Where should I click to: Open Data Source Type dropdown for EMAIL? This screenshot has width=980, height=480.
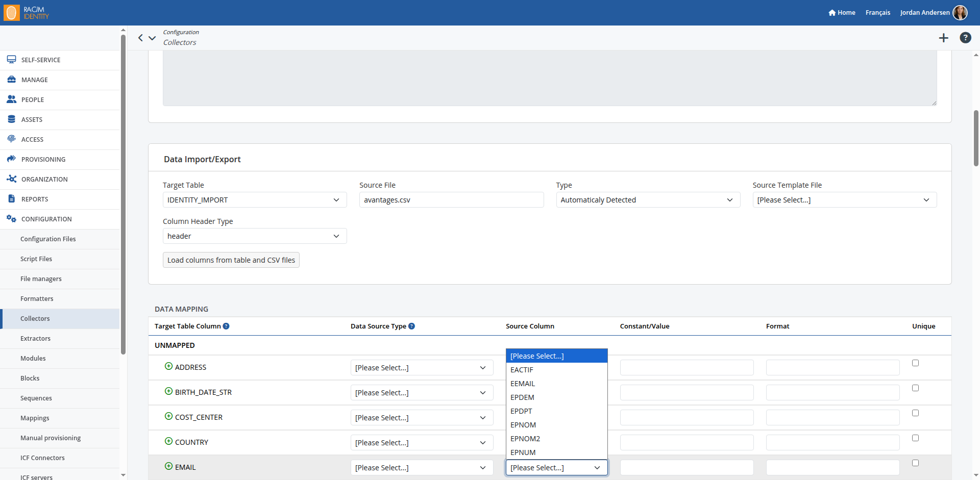point(422,468)
